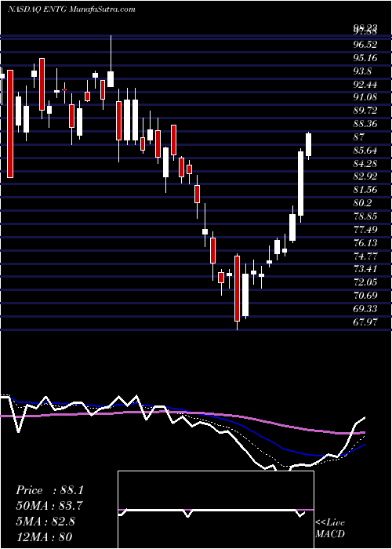Pick the 89.72 price axis value
Screen dimensions: 392x549
(x=365, y=111)
